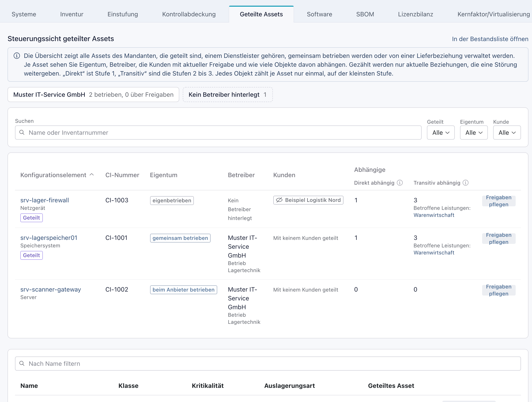
Task: Open the Geteilt filter dropdown
Action: [x=441, y=133]
